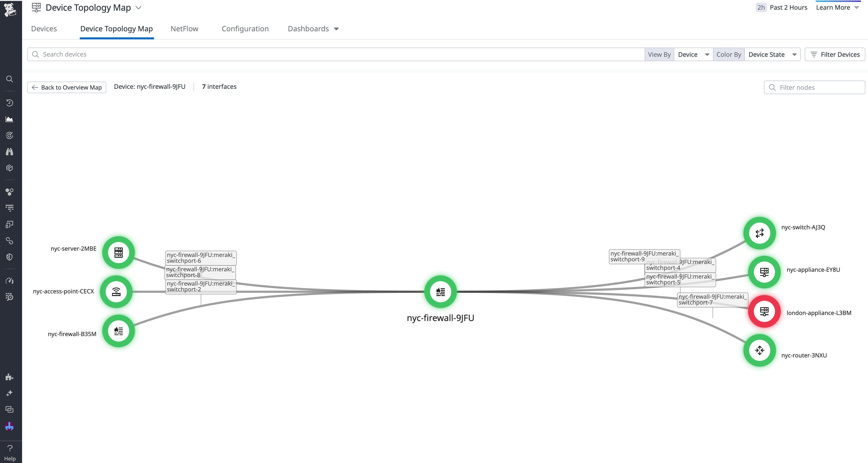Switch to the NetFlow tab
868x463 pixels.
coord(184,29)
